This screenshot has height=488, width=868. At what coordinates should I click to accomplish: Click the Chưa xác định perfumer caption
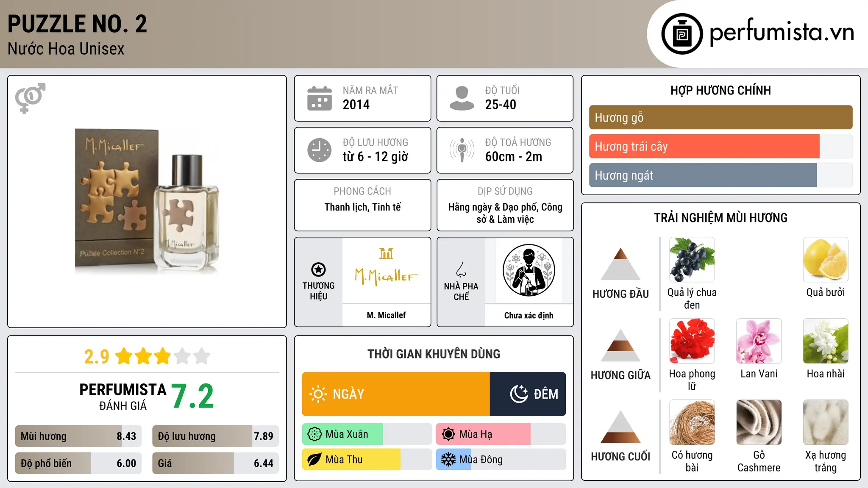pyautogui.click(x=529, y=315)
